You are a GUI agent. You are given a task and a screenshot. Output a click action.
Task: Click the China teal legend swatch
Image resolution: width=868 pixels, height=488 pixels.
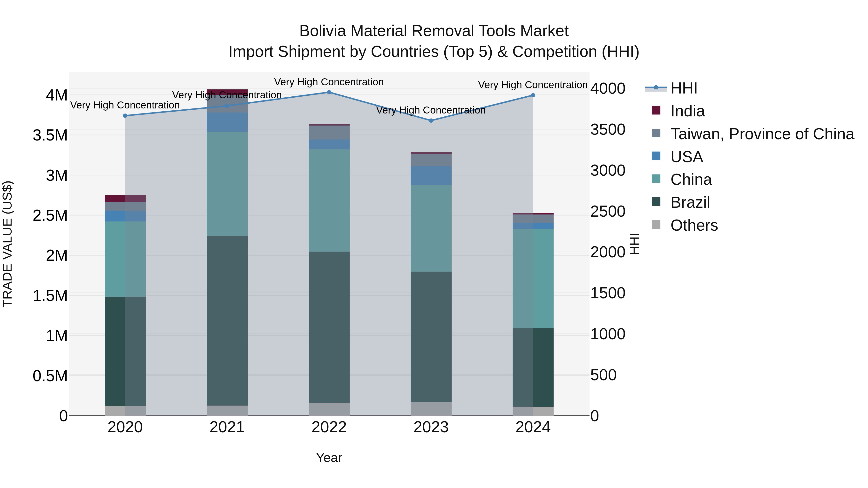[x=656, y=179]
